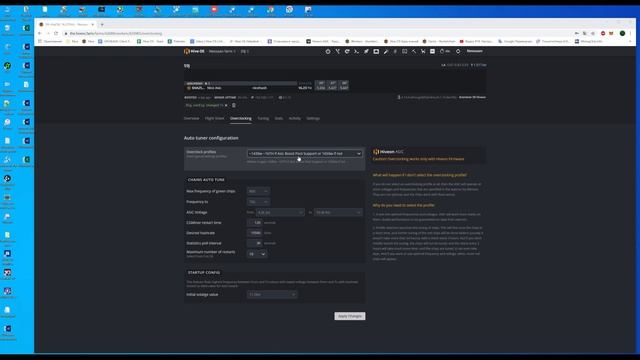The height and width of the screenshot is (360, 640).
Task: Click the STARTUP CONFIG section header
Action: coord(204,272)
